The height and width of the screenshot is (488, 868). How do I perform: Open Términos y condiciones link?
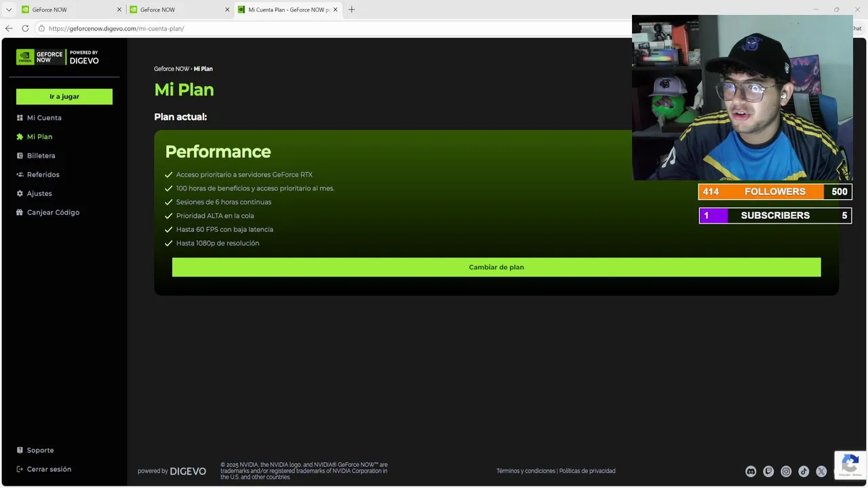point(526,471)
